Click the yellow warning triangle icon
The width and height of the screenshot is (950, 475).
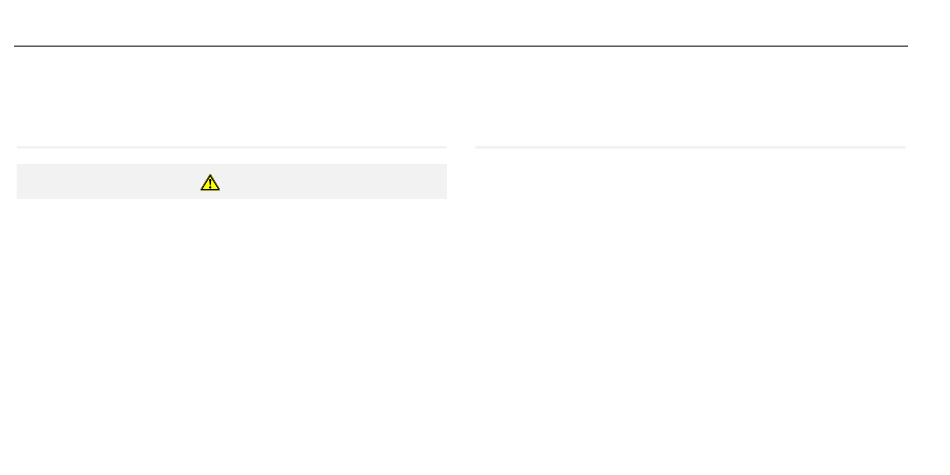(x=210, y=182)
